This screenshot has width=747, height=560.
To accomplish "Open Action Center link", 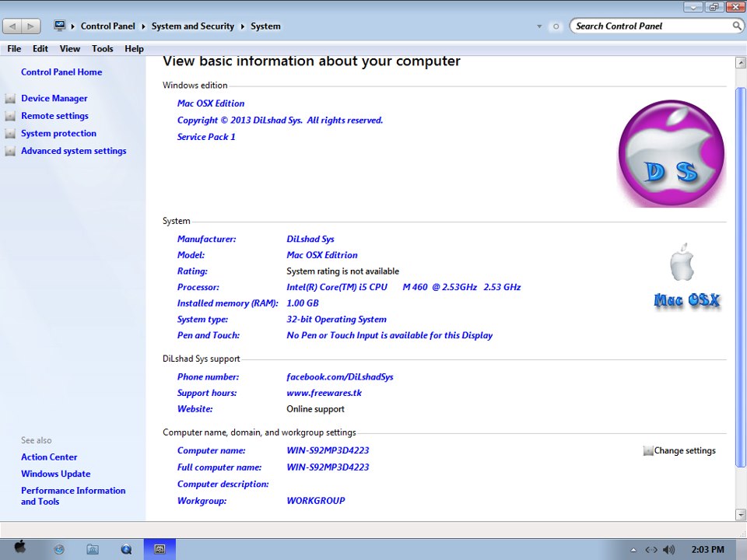I will coord(49,457).
